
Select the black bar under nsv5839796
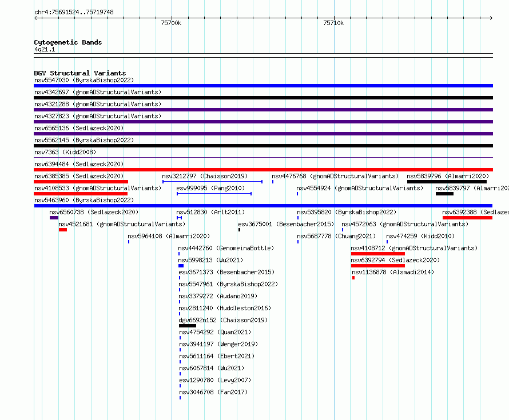[447, 182]
